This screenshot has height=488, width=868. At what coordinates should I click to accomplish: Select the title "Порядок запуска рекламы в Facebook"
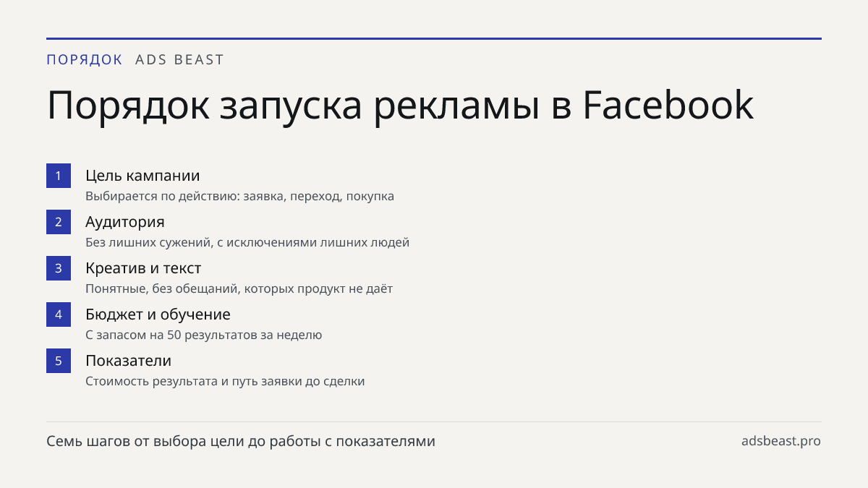point(401,106)
